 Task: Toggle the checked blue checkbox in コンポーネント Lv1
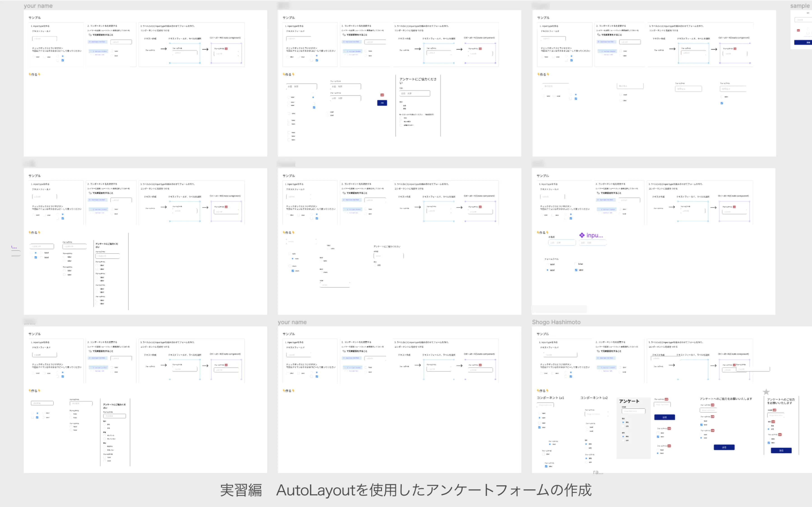pyautogui.click(x=540, y=427)
